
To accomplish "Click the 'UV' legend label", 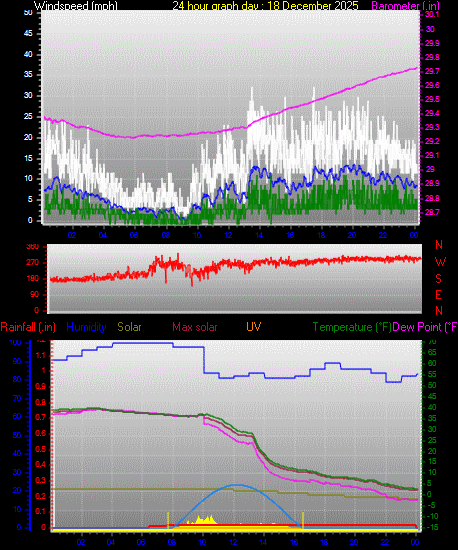I will coord(253,327).
